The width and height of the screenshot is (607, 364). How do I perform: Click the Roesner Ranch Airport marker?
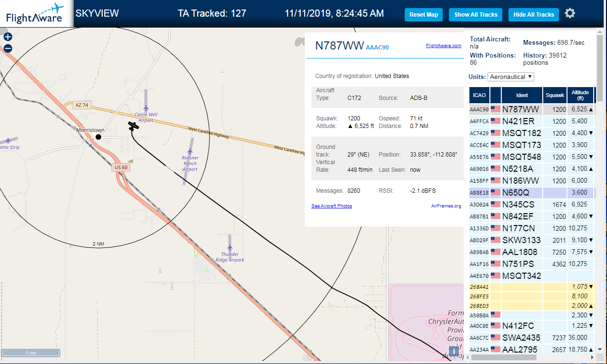click(x=190, y=152)
